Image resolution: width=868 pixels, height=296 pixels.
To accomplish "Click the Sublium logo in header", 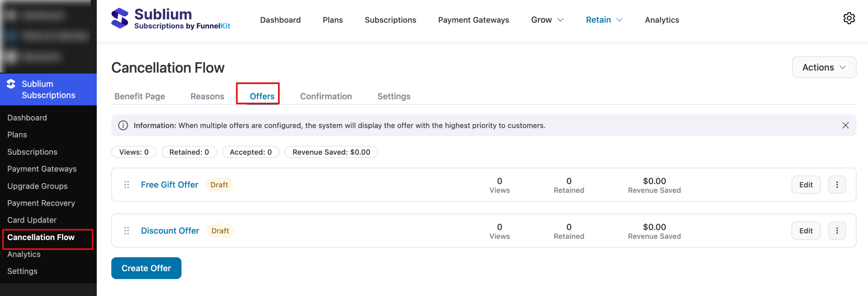I will (x=171, y=19).
